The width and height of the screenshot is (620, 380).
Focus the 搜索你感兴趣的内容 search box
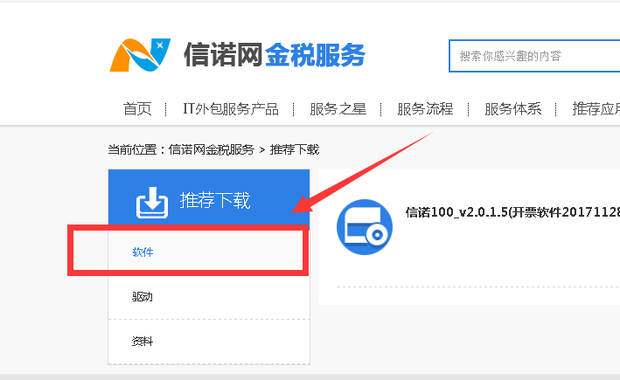click(534, 56)
